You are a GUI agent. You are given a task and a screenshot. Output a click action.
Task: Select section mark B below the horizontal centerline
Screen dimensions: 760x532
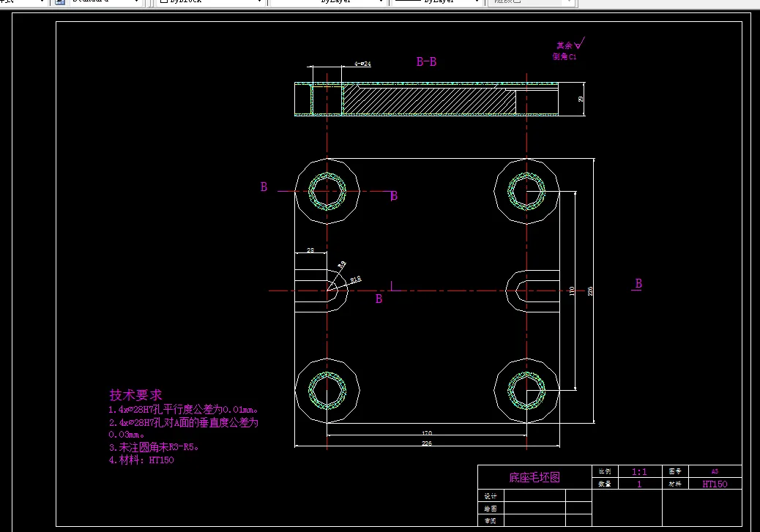379,299
